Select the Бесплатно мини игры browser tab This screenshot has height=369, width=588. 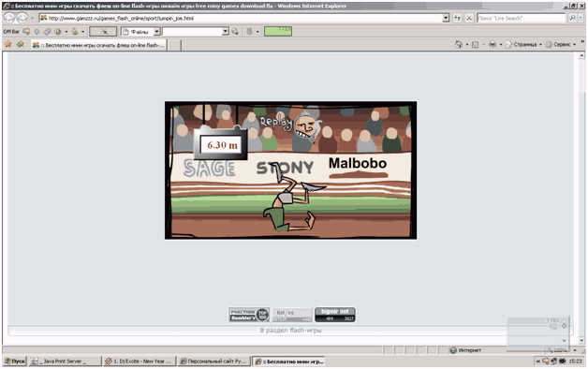[98, 45]
